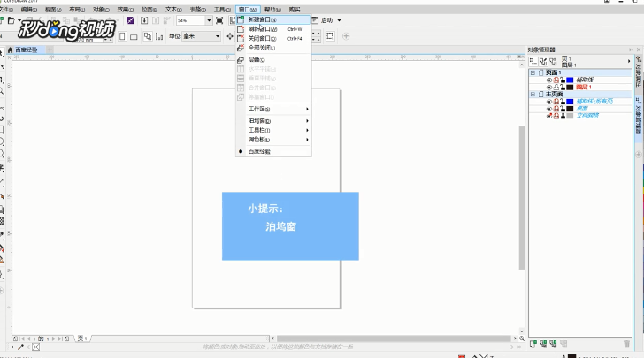
Task: Click the all pages layout icon
Action: click(148, 36)
